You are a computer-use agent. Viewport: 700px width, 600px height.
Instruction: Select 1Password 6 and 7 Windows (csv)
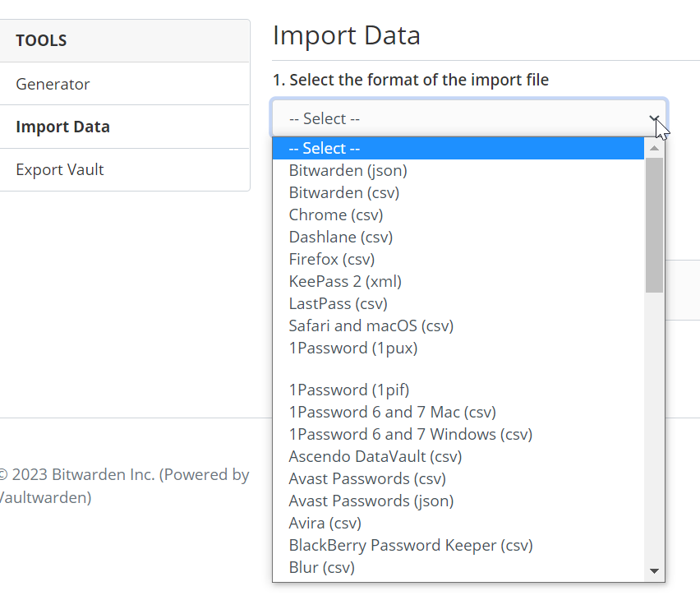pyautogui.click(x=411, y=434)
